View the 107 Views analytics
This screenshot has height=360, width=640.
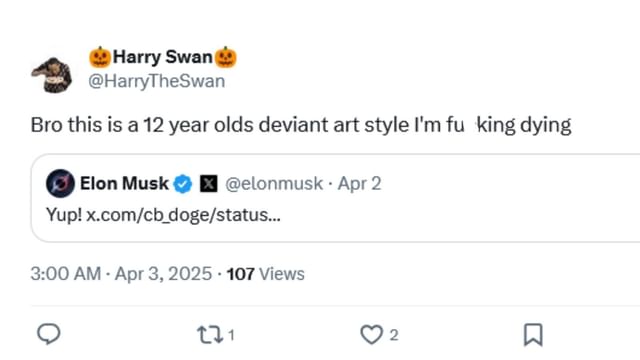point(266,274)
